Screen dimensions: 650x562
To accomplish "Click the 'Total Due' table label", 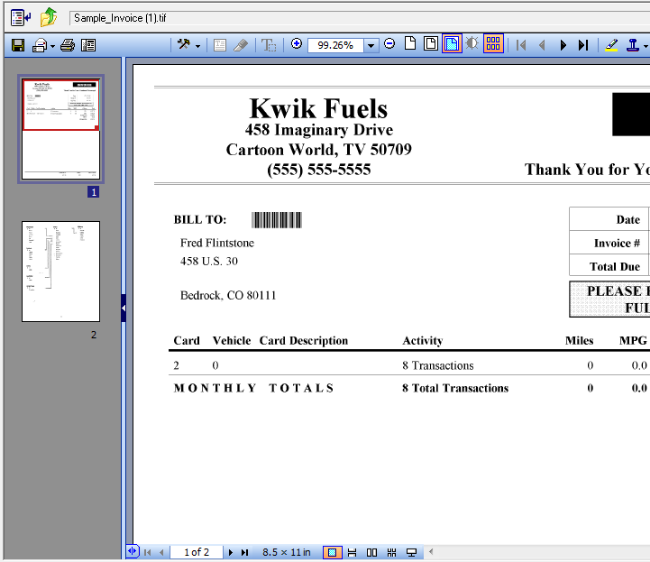I will click(x=615, y=266).
